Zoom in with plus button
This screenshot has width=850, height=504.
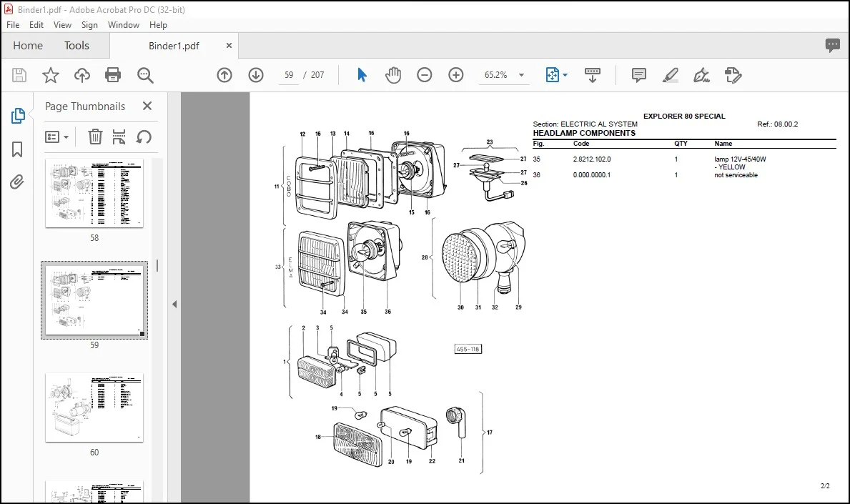(456, 75)
